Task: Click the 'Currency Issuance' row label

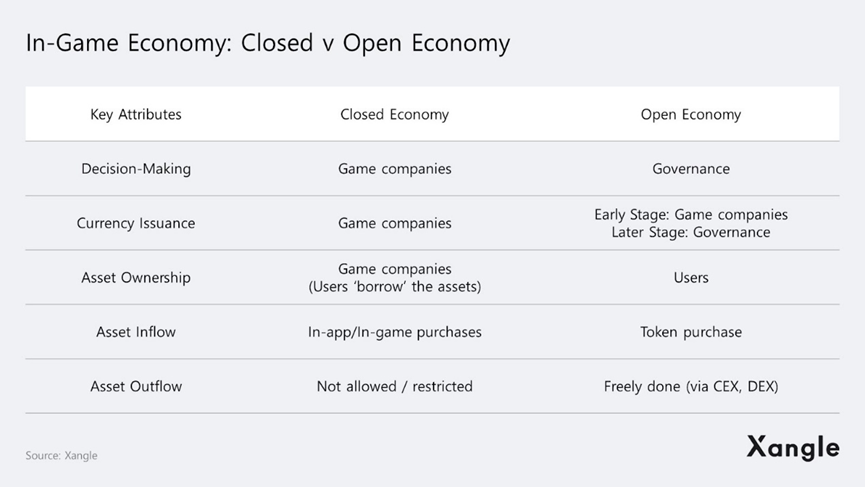Action: [x=136, y=223]
